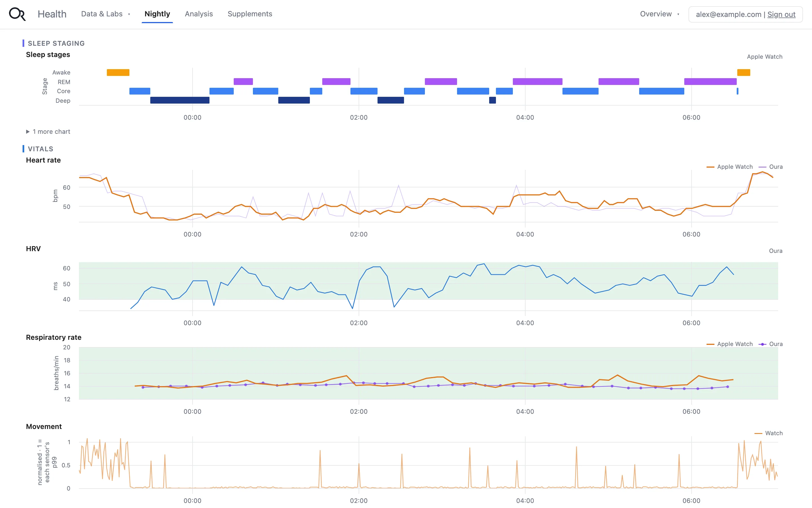Click the 'Heart rate' chart title
812x508 pixels.
point(43,160)
